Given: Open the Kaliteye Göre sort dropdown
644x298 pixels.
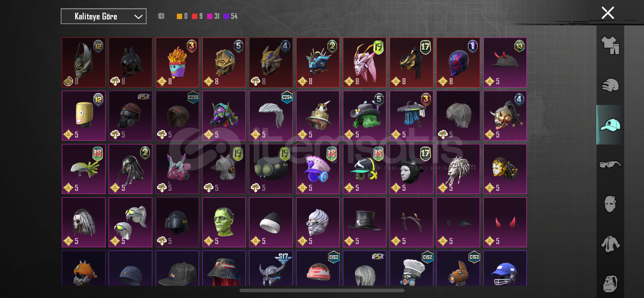Looking at the screenshot, I should point(103,16).
